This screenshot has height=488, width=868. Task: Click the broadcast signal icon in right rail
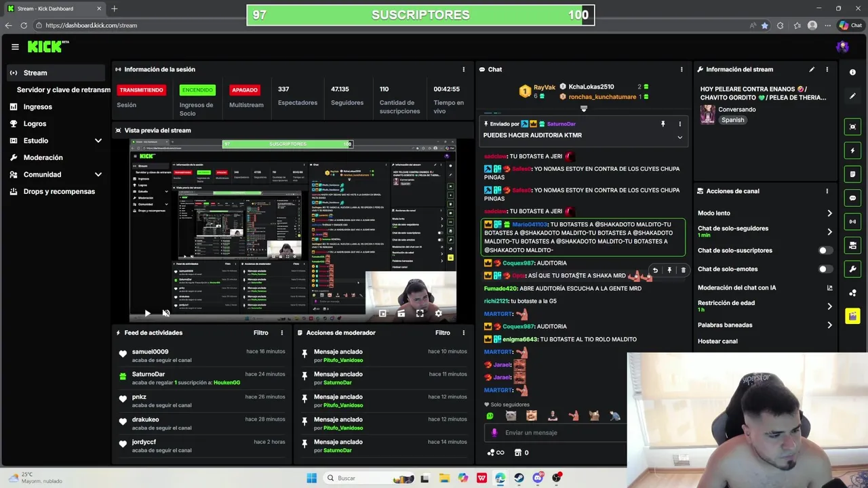pos(852,222)
